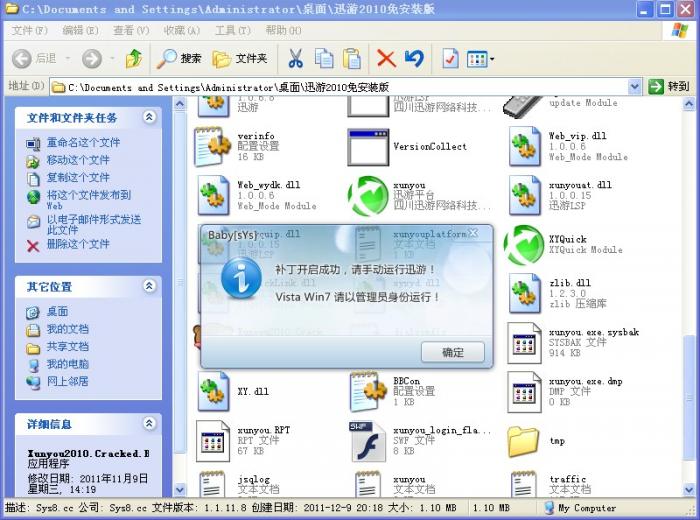This screenshot has height=520, width=700.
Task: Click My Computer in status bar
Action: (580, 508)
